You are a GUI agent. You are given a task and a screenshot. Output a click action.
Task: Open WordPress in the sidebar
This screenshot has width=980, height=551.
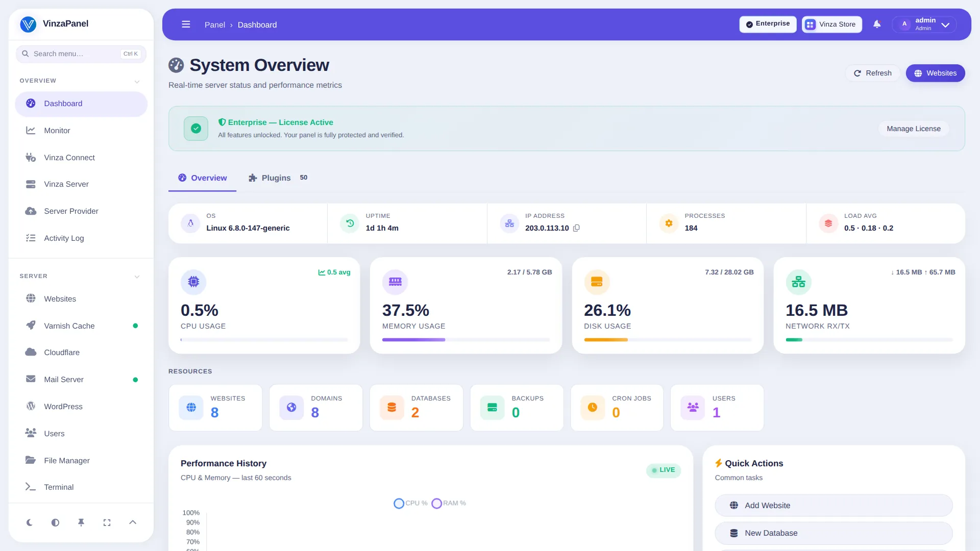coord(81,407)
